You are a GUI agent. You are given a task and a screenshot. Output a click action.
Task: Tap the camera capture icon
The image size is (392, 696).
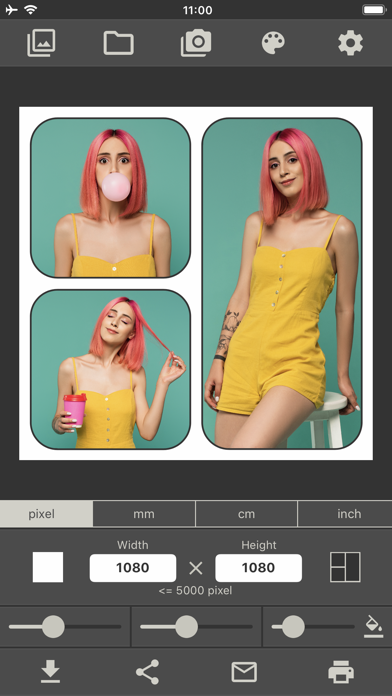(196, 43)
